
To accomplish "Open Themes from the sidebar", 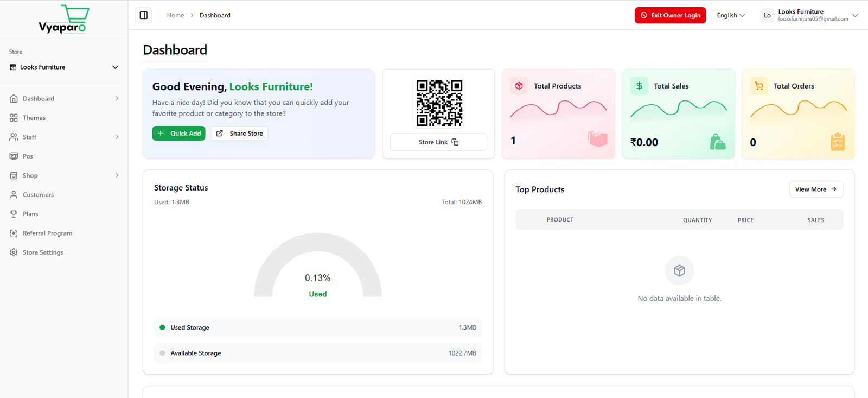I will coord(34,118).
